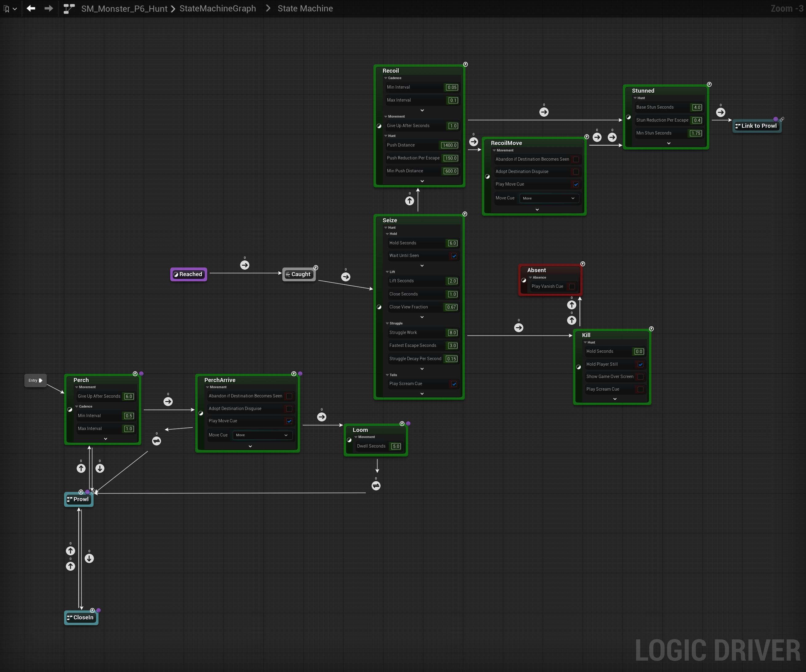This screenshot has width=806, height=672.
Task: Select the downward transition icon from Prowl to CloseIn
Action: [89, 559]
